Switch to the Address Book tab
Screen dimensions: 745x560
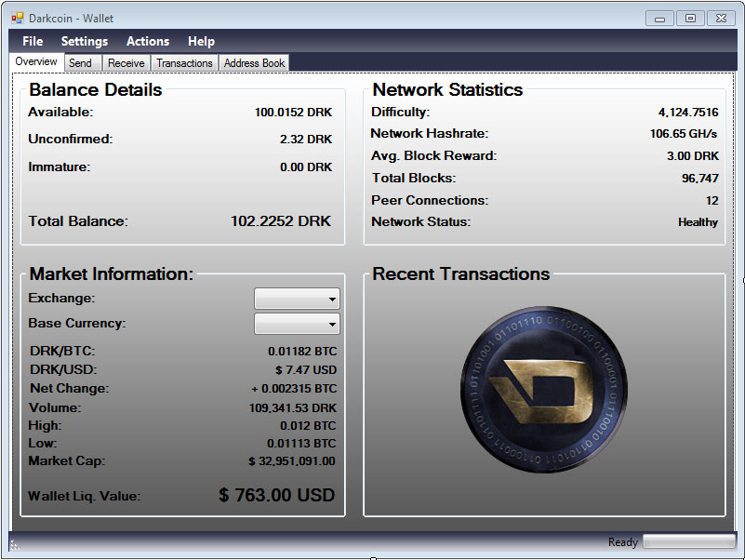254,63
